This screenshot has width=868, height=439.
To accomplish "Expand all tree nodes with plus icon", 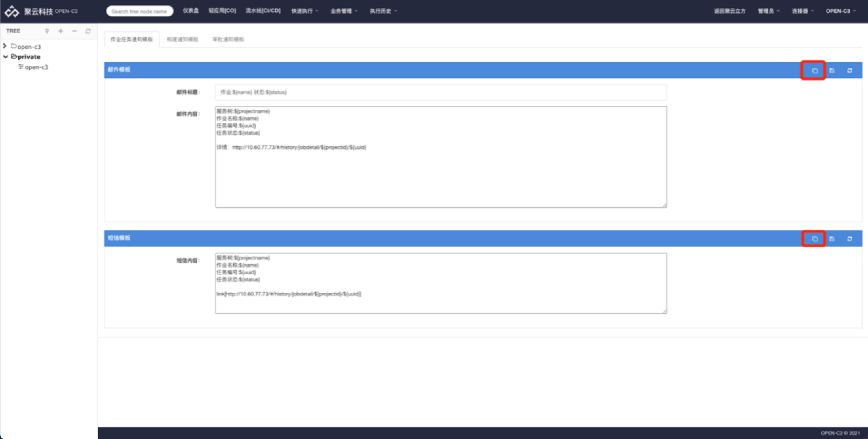I will tap(61, 31).
